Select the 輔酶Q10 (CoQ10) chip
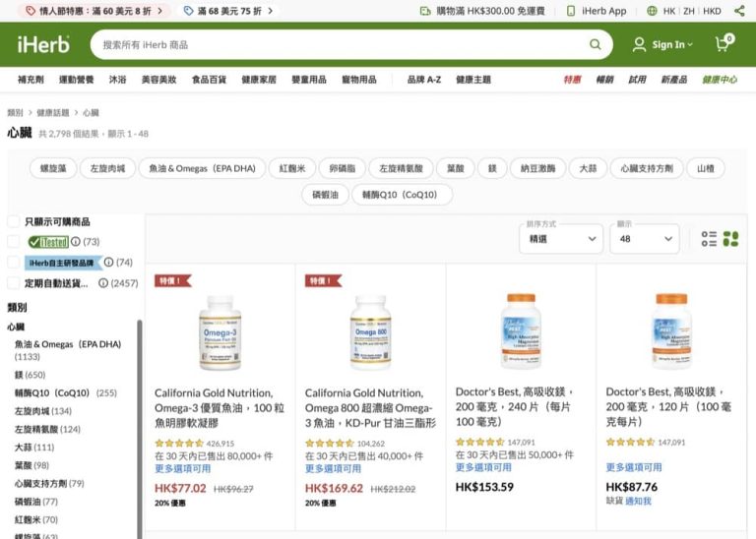This screenshot has height=539, width=756. [x=400, y=195]
